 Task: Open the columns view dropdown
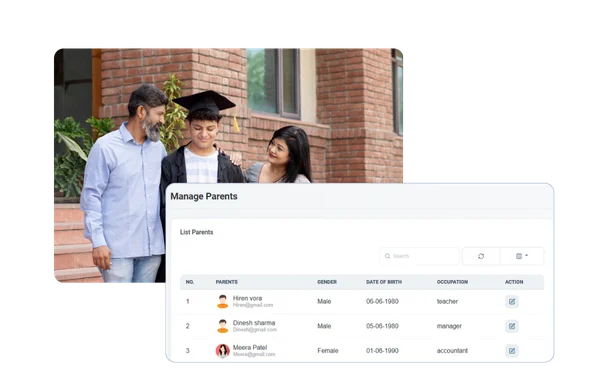522,256
